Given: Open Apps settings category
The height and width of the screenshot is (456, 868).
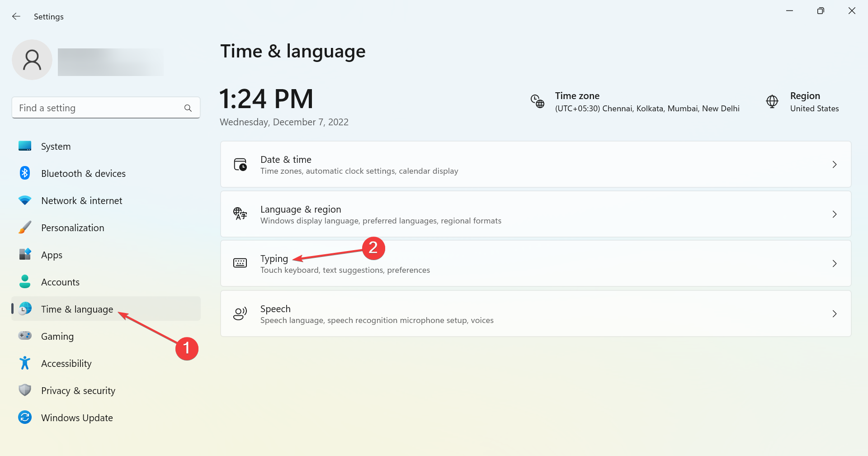Looking at the screenshot, I should coord(106,255).
